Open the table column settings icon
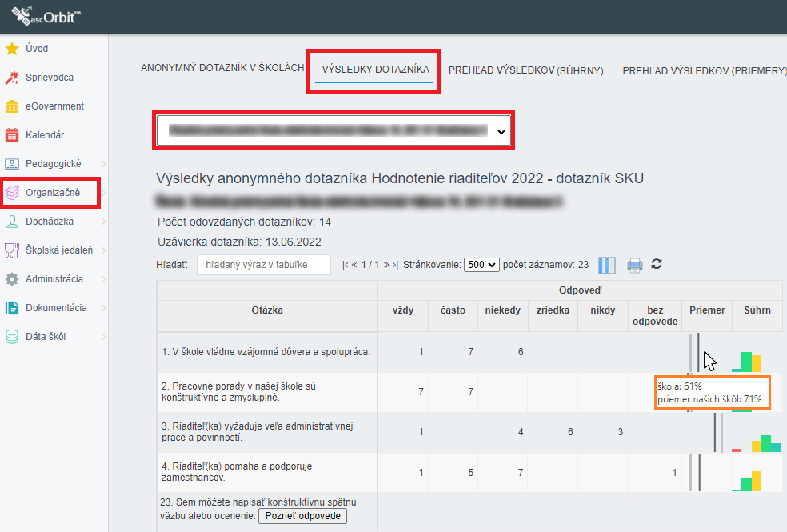 pos(607,265)
